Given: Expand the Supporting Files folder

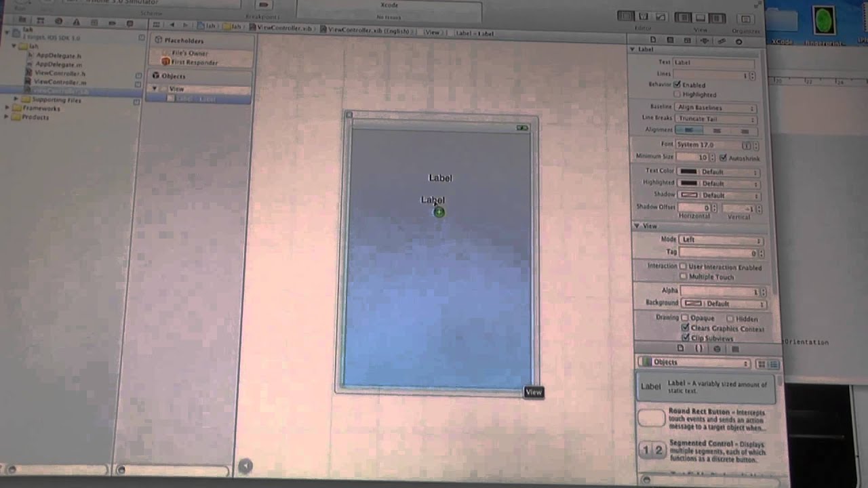Looking at the screenshot, I should tap(16, 100).
